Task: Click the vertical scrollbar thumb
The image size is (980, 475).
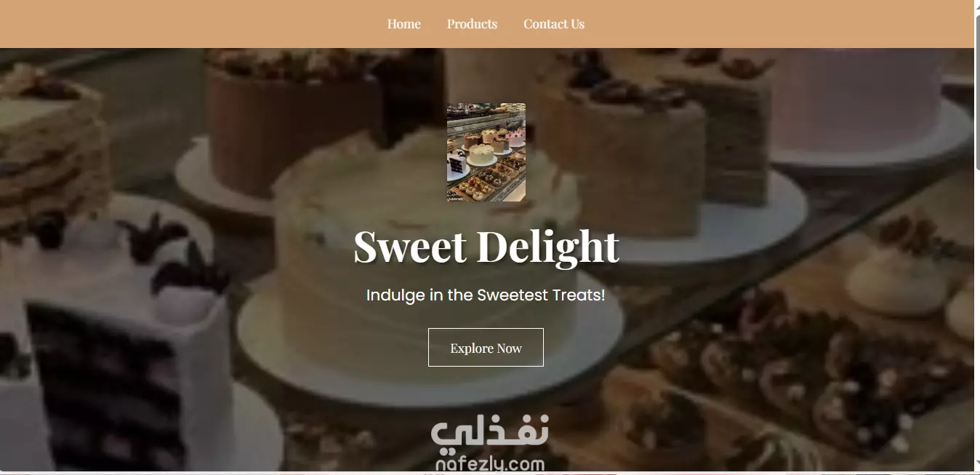Action: coord(977,87)
